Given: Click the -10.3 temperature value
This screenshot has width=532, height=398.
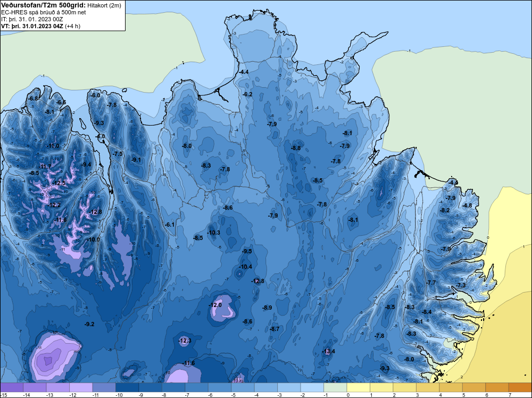Looking at the screenshot, I should [214, 233].
